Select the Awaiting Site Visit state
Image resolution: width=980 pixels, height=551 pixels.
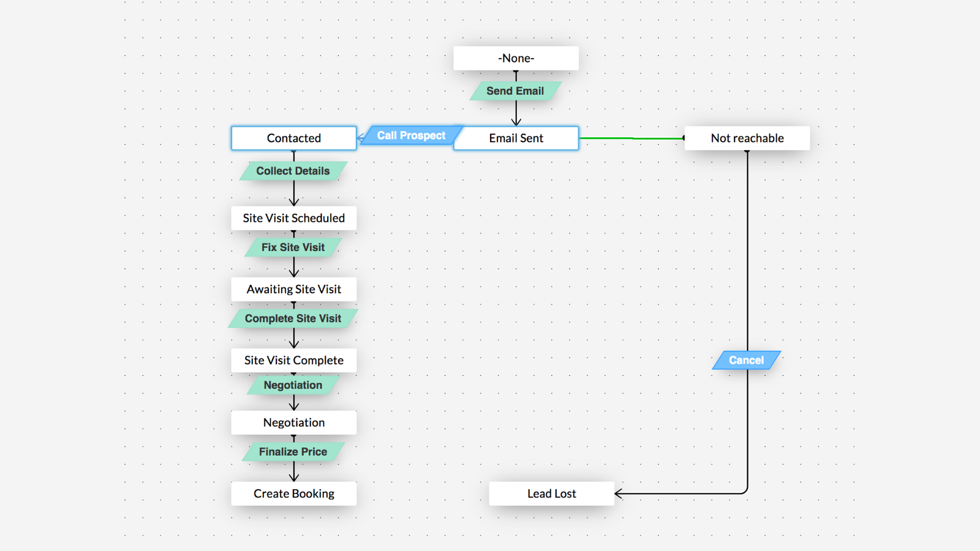294,289
